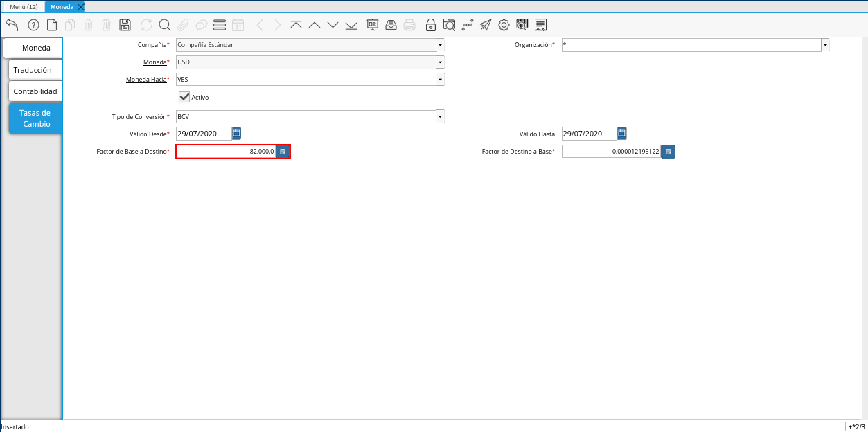Open the Válido Desde calendar picker
The height and width of the screenshot is (432, 868).
pos(236,133)
